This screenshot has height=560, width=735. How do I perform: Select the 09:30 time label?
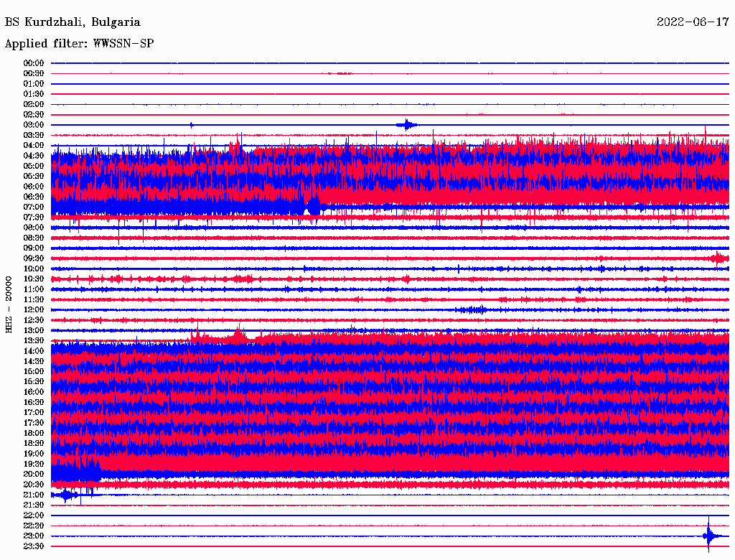point(34,258)
